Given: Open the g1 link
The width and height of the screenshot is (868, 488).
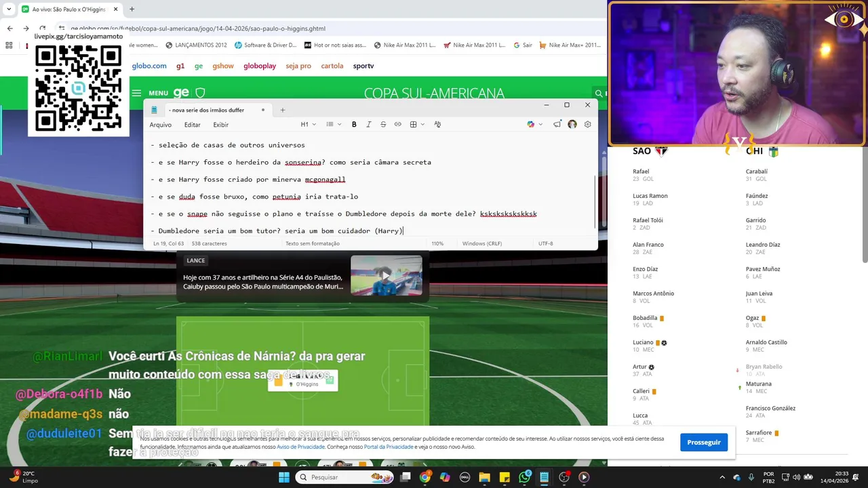Looking at the screenshot, I should click(180, 66).
